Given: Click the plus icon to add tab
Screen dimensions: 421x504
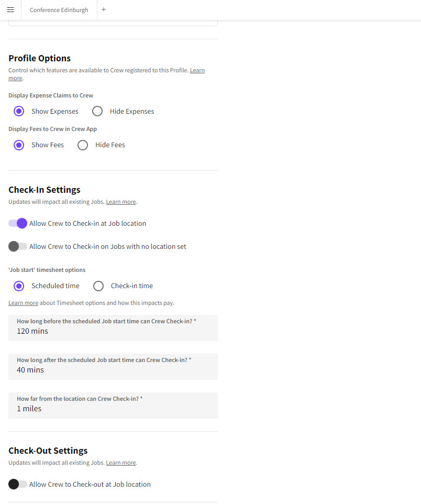Looking at the screenshot, I should tap(104, 9).
